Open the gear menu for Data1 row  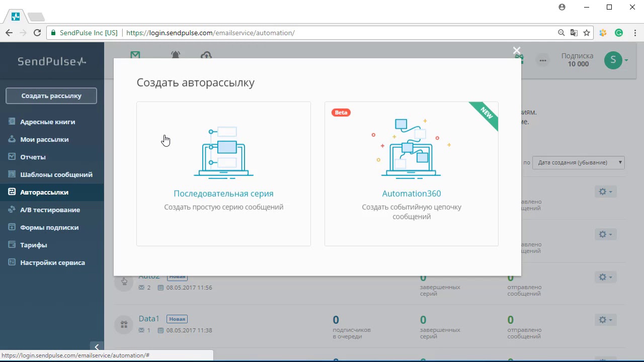(x=605, y=320)
